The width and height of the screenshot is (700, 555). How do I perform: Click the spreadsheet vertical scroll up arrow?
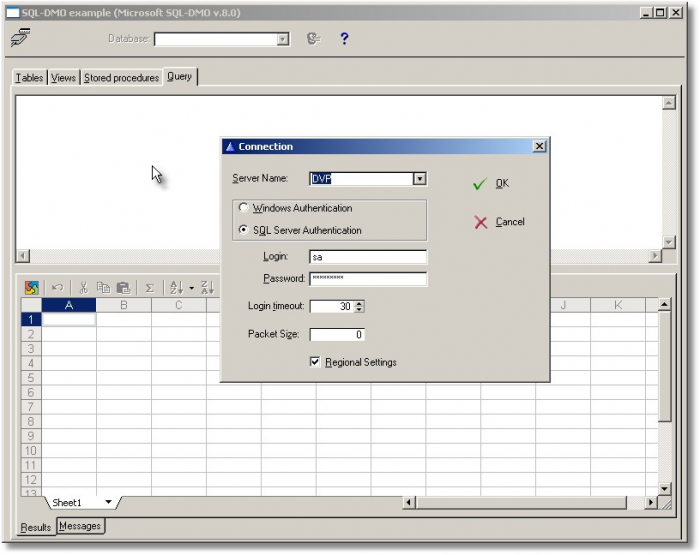click(x=664, y=305)
